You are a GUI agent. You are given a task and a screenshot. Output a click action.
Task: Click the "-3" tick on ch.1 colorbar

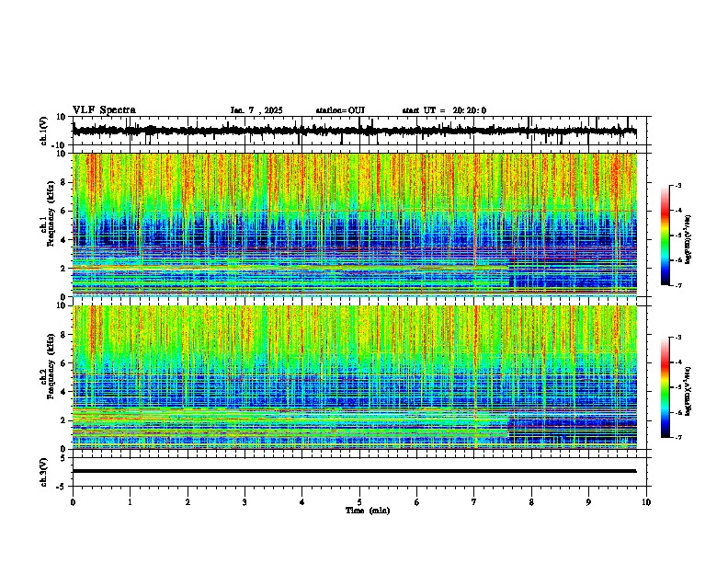tap(678, 186)
